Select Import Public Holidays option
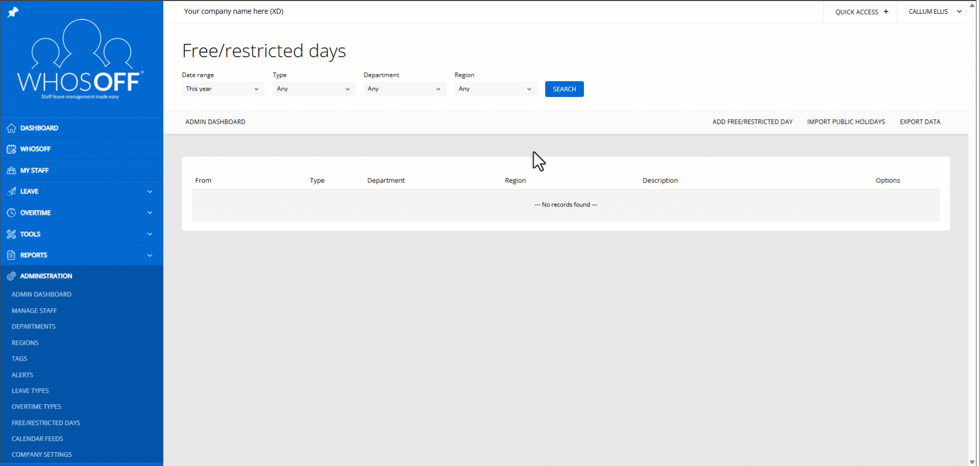Screen dimensions: 980x466 point(846,122)
